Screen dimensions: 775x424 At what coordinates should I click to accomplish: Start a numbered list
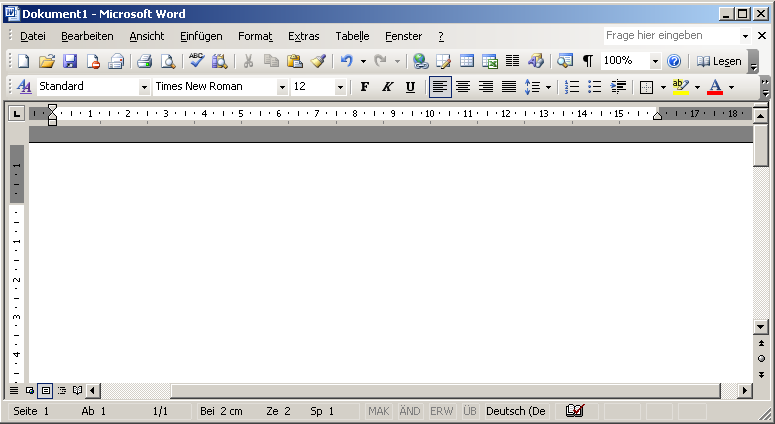(571, 87)
